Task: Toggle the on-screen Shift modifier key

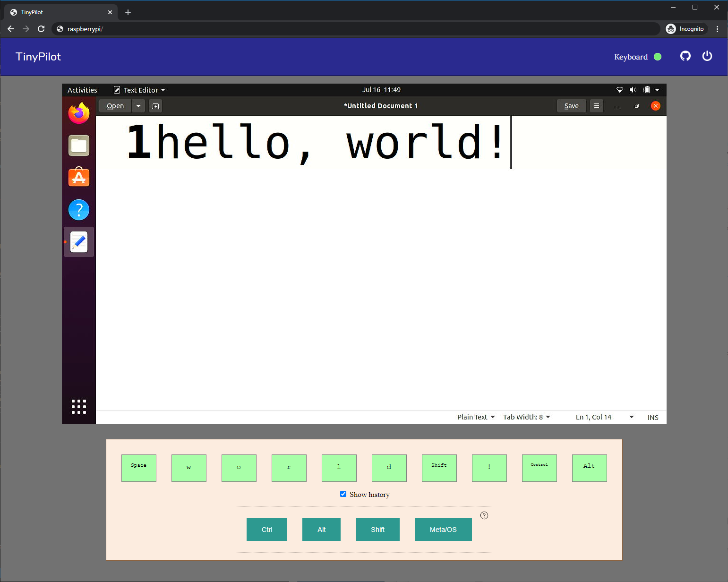Action: tap(377, 530)
